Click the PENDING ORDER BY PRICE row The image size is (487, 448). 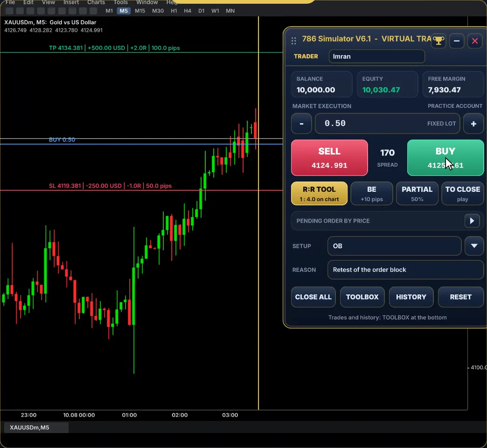tap(387, 221)
